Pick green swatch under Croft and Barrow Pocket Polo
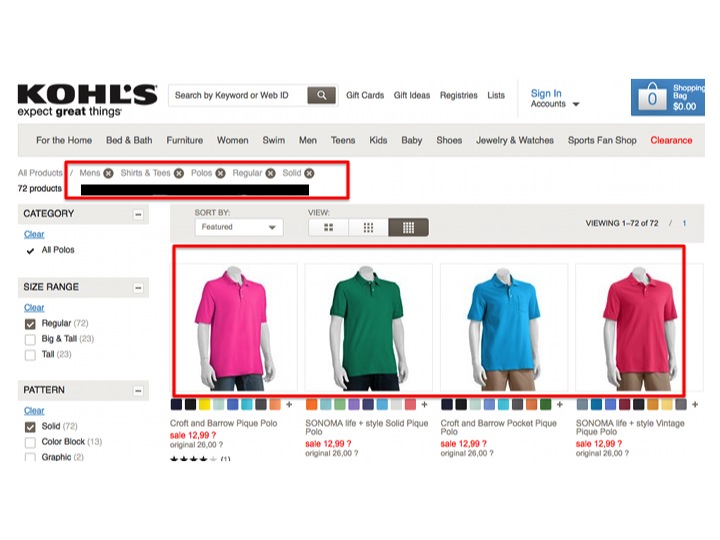 [x=546, y=405]
